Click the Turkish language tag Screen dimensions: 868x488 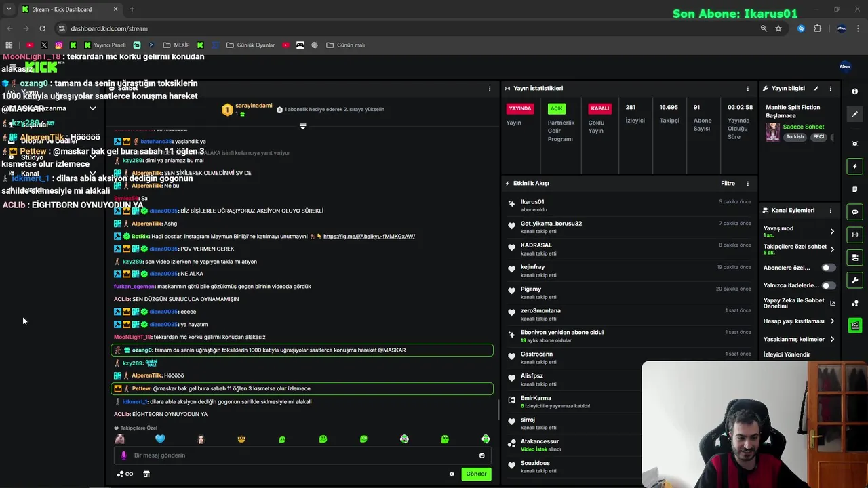click(795, 136)
